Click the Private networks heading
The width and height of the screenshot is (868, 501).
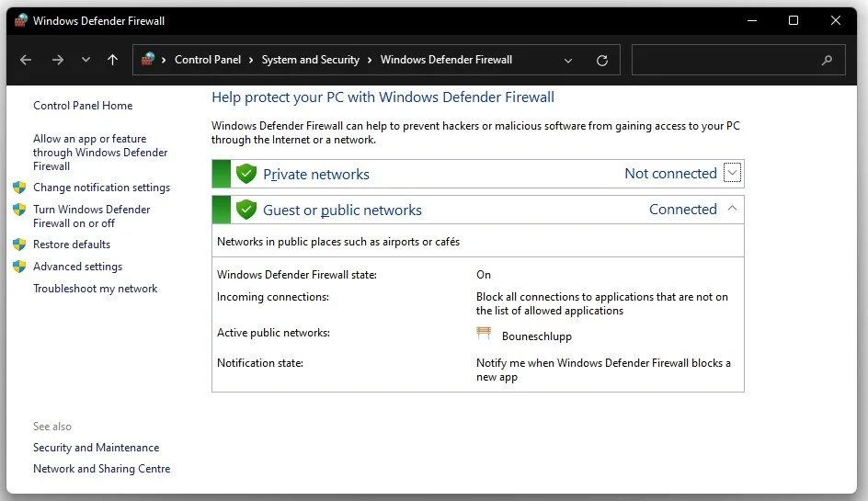[316, 174]
